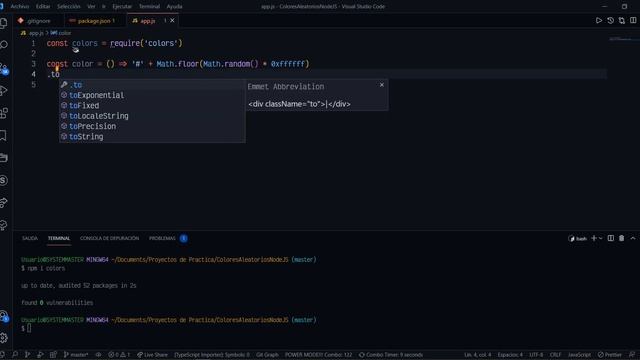Viewport: 640px width, 360px height.
Task: Add a new terminal with plus icon
Action: (594, 238)
